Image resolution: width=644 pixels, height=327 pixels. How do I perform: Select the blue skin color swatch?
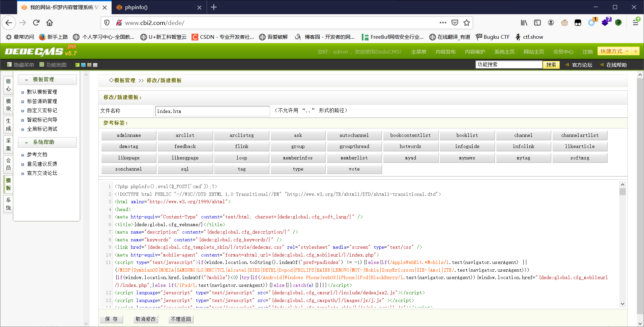[83, 65]
